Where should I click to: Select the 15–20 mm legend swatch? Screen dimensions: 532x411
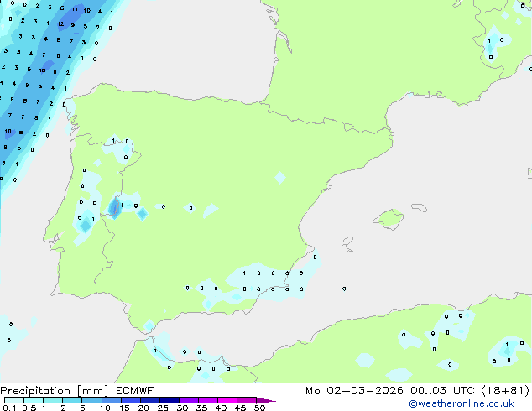pyautogui.click(x=130, y=400)
